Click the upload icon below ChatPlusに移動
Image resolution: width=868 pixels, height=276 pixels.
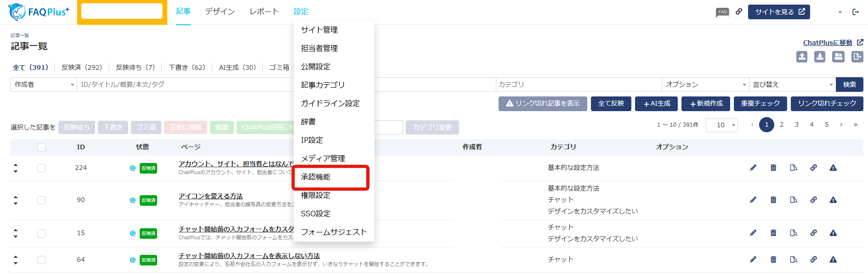tap(802, 56)
